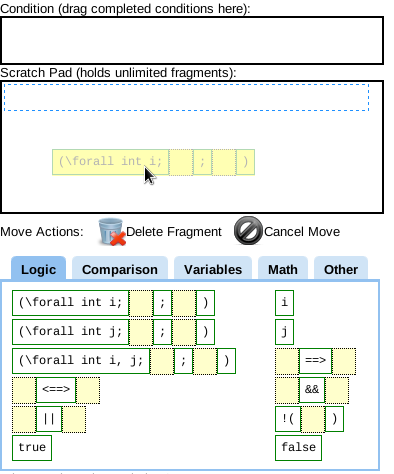Click left empty slot of <==> fragment
Screen dimensions: 394x474
[24, 390]
